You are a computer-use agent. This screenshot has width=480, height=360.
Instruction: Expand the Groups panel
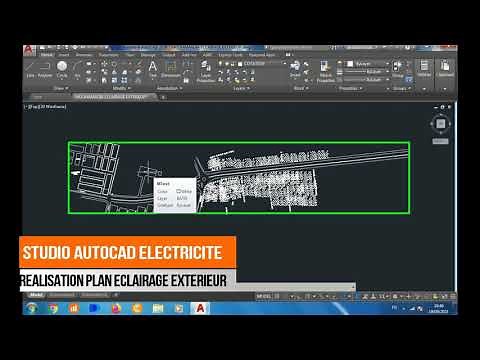[402, 88]
